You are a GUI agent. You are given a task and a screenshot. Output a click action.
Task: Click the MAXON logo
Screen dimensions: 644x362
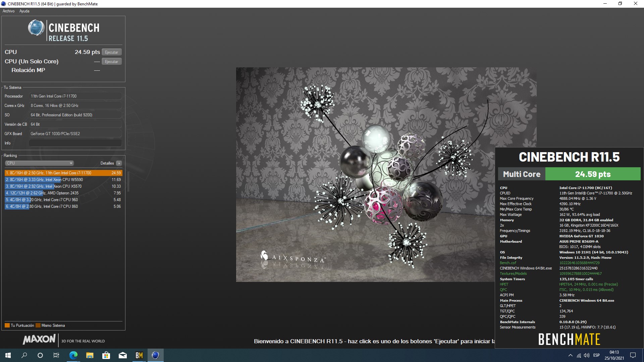pyautogui.click(x=39, y=340)
